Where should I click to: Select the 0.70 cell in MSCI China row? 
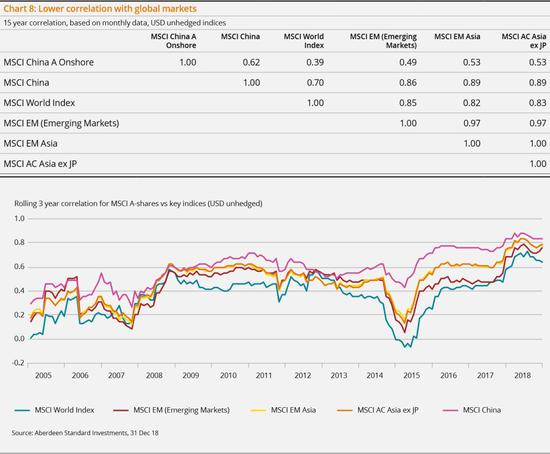click(x=315, y=83)
